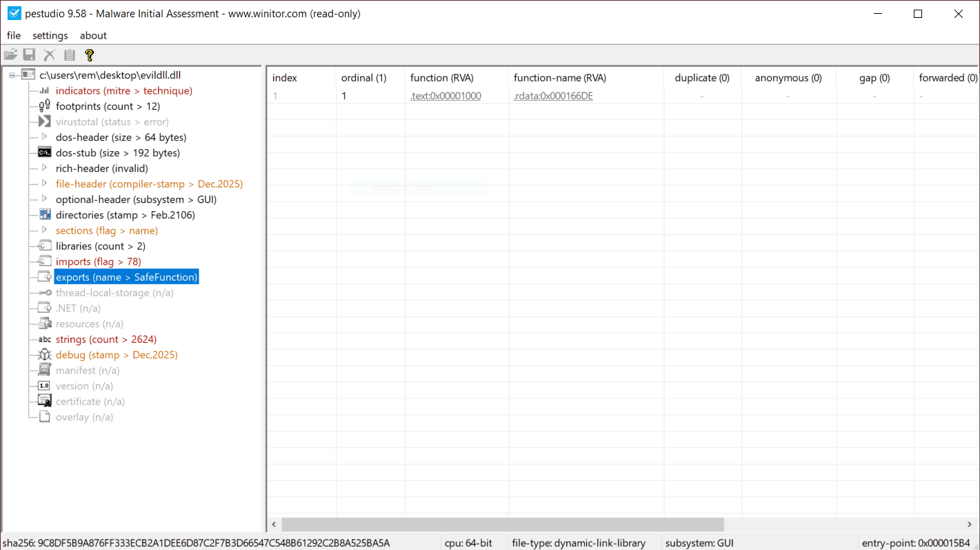Click the open file toolbar icon
This screenshot has width=980, height=550.
point(10,55)
